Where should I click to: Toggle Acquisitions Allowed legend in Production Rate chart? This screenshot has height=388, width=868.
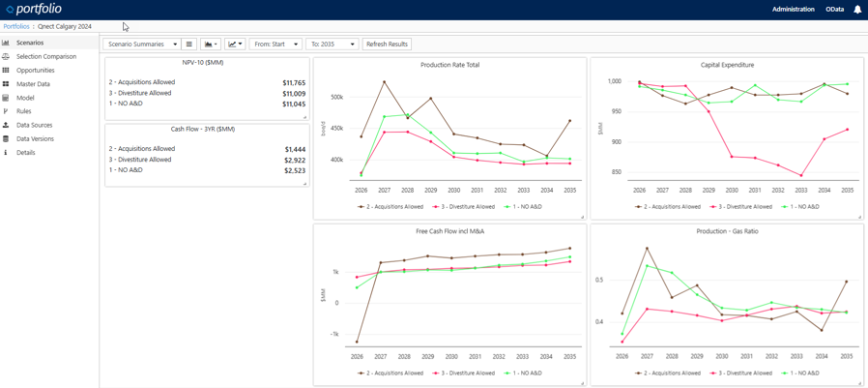(x=390, y=206)
